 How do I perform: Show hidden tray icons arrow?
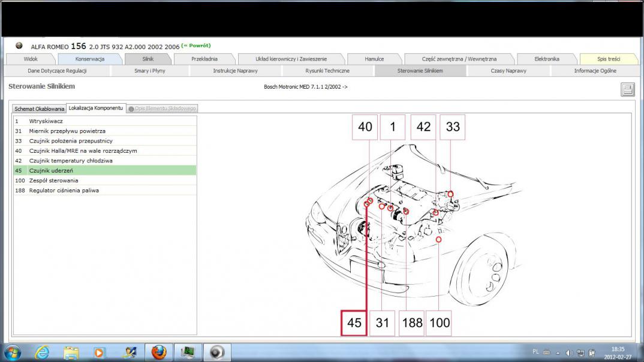click(x=558, y=352)
